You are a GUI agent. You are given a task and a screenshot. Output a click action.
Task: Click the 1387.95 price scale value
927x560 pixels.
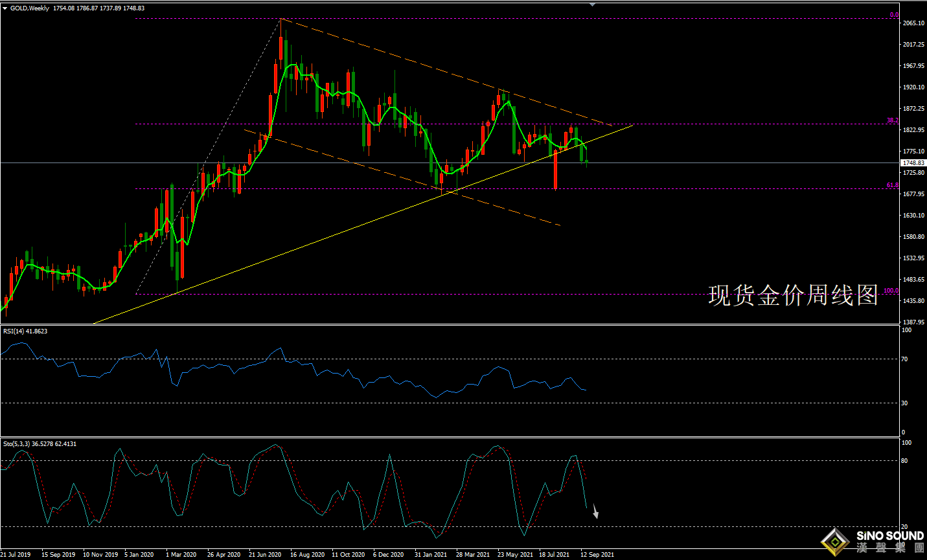pos(913,322)
